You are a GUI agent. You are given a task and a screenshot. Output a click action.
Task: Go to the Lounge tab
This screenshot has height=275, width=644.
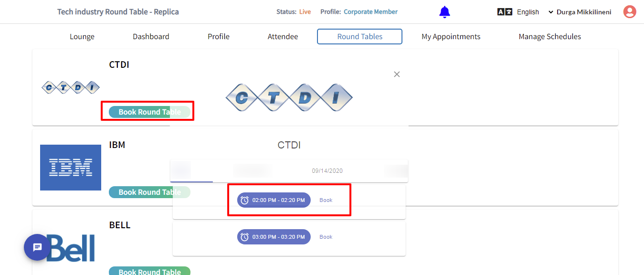[82, 36]
